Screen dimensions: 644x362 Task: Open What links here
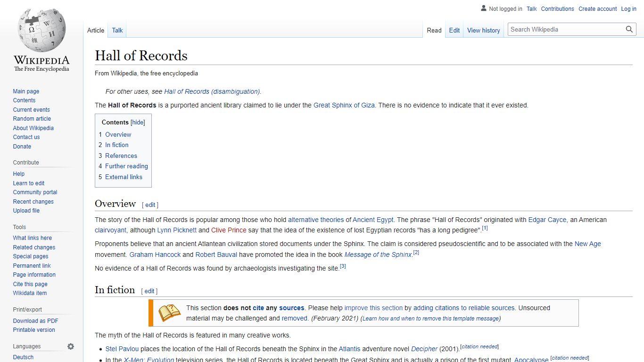[x=32, y=238]
